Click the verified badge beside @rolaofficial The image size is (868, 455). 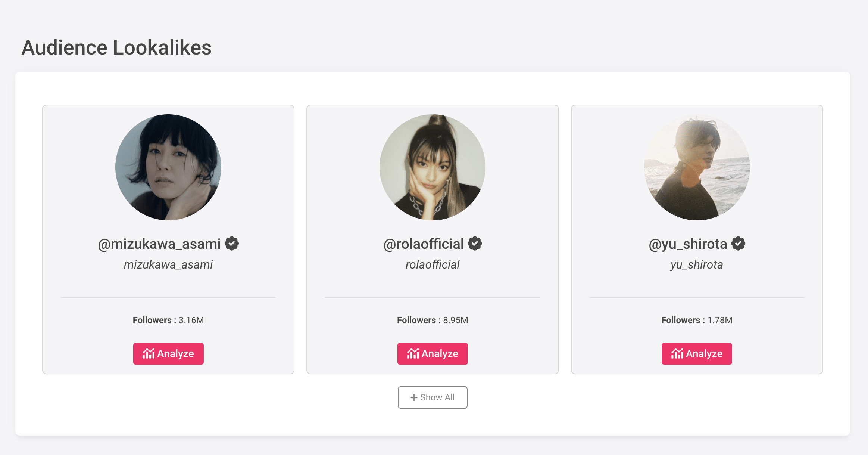pyautogui.click(x=475, y=244)
